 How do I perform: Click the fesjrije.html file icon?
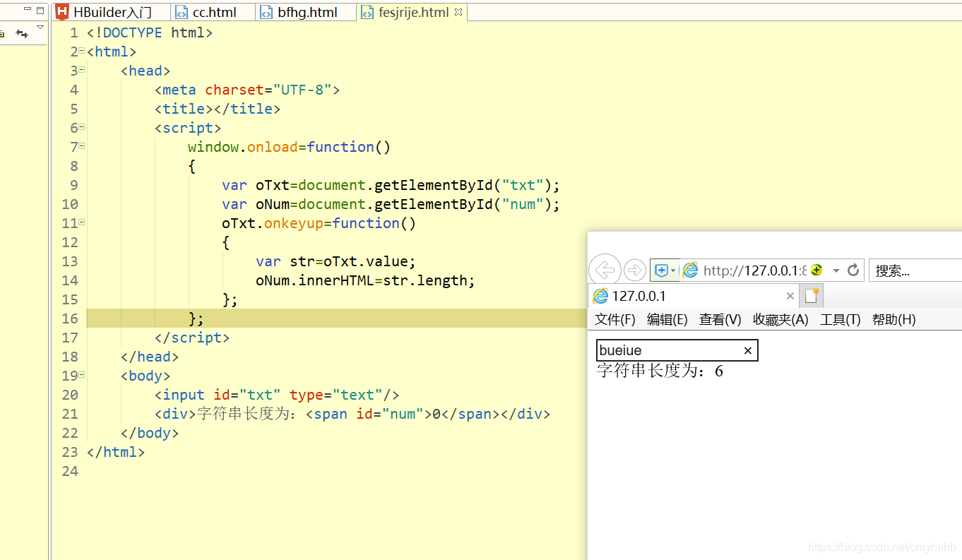pos(367,12)
